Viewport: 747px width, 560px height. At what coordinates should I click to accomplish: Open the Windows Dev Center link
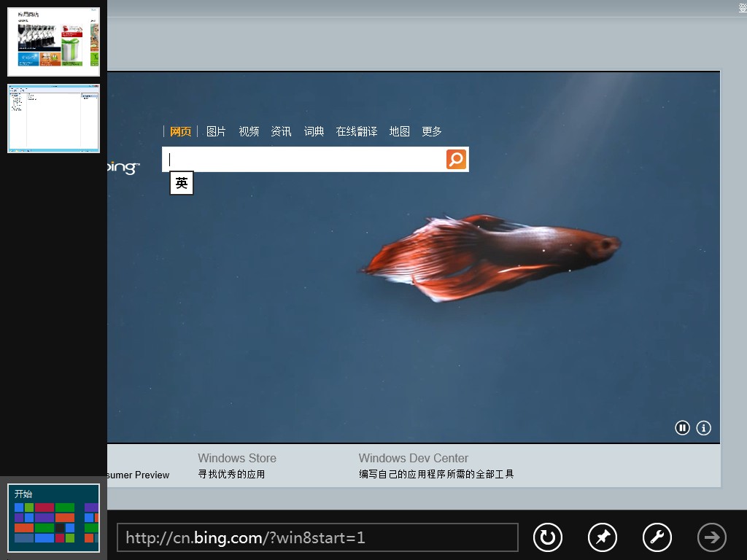click(x=413, y=458)
